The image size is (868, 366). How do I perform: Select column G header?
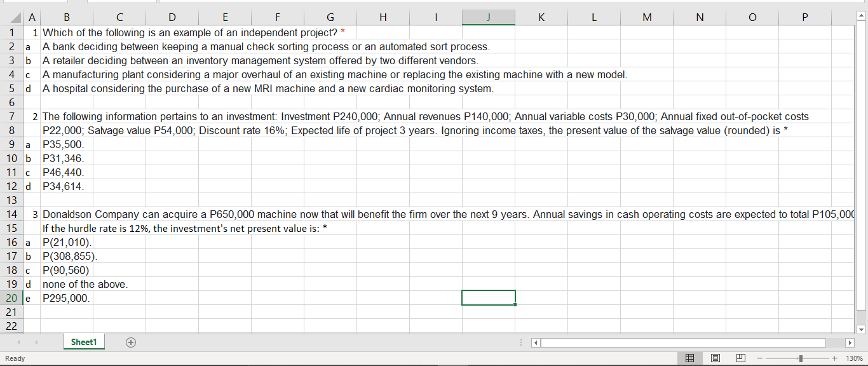click(330, 18)
